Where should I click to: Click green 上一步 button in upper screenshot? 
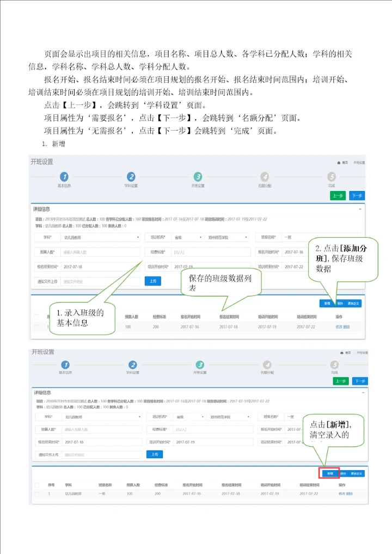coord(338,196)
